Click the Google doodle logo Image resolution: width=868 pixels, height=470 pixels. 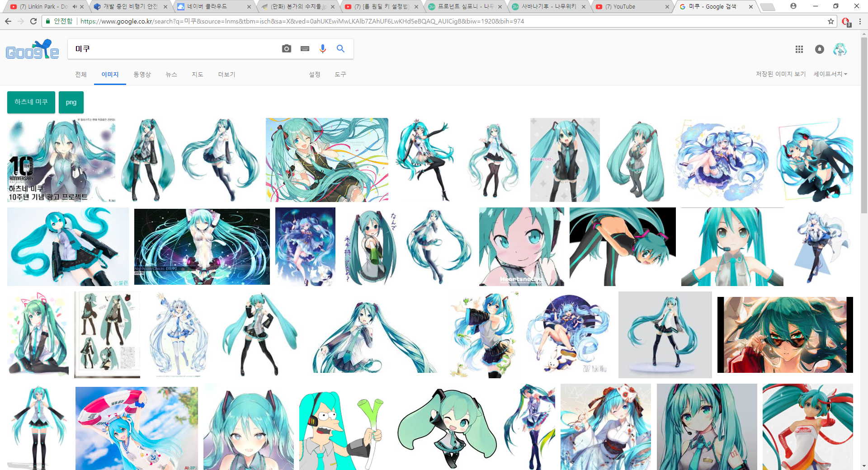(32, 50)
